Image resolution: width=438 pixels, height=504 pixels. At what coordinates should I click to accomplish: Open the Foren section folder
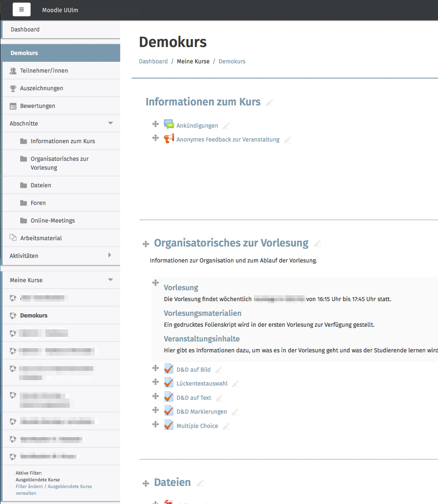(x=38, y=203)
